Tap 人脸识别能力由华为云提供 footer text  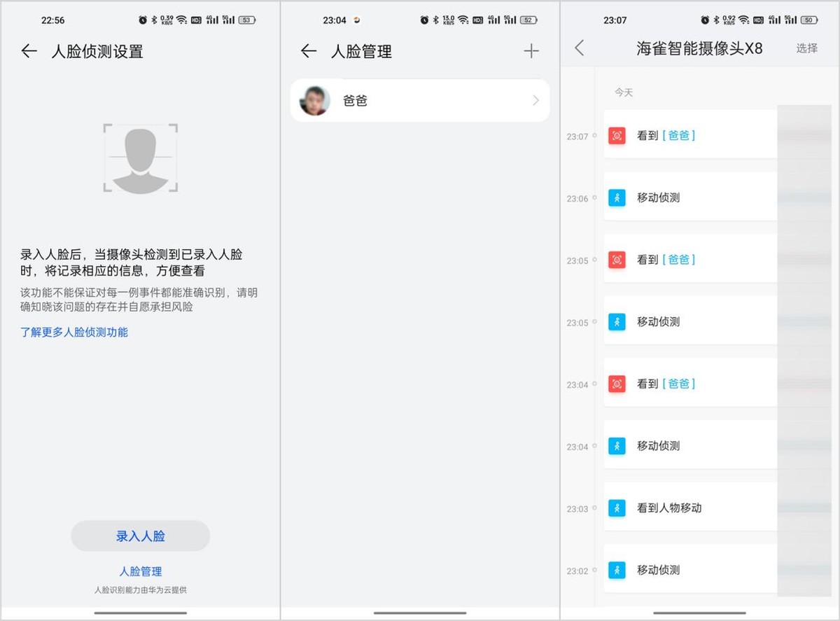(x=141, y=590)
